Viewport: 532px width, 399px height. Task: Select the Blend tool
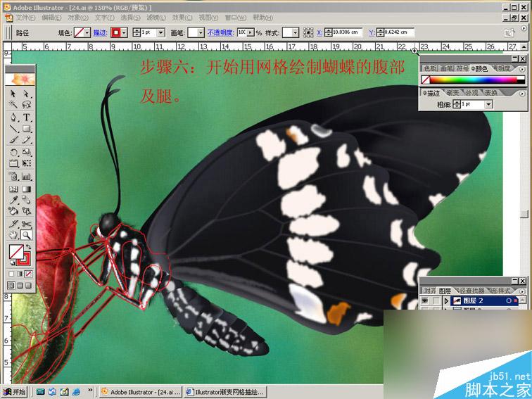(x=26, y=200)
